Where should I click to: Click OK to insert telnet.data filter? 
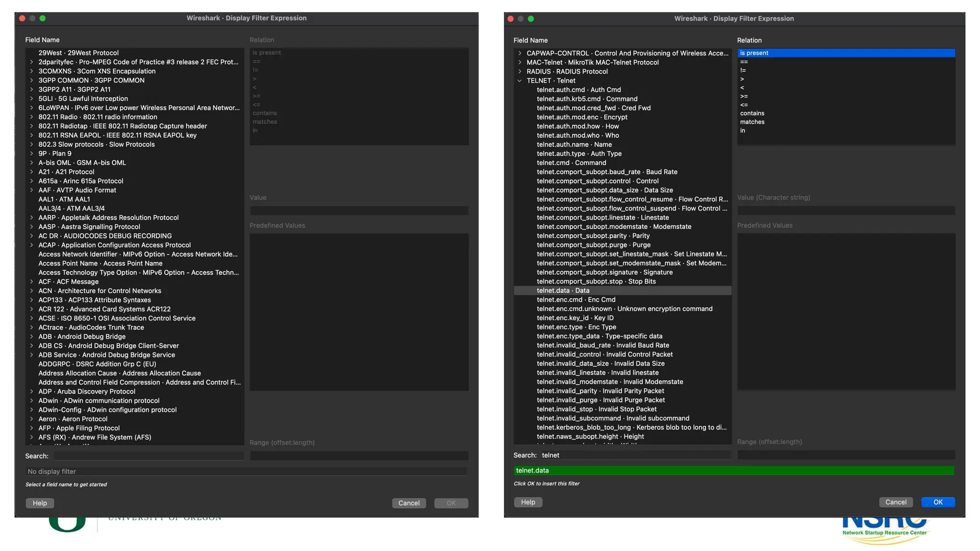coord(937,502)
